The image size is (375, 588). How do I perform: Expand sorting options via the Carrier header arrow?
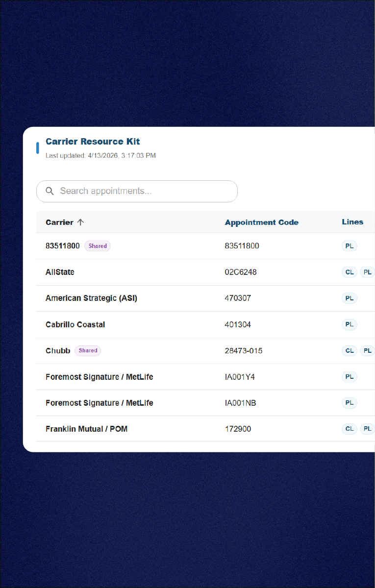[x=81, y=221]
